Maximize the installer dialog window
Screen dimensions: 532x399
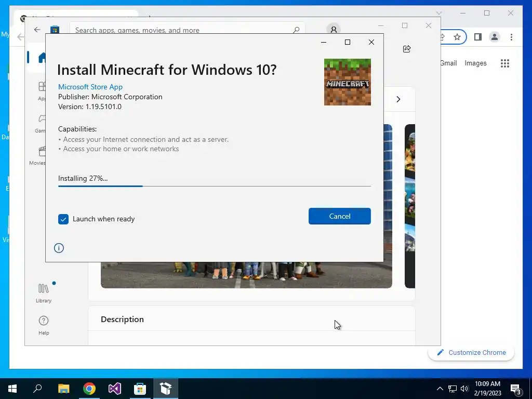click(348, 42)
